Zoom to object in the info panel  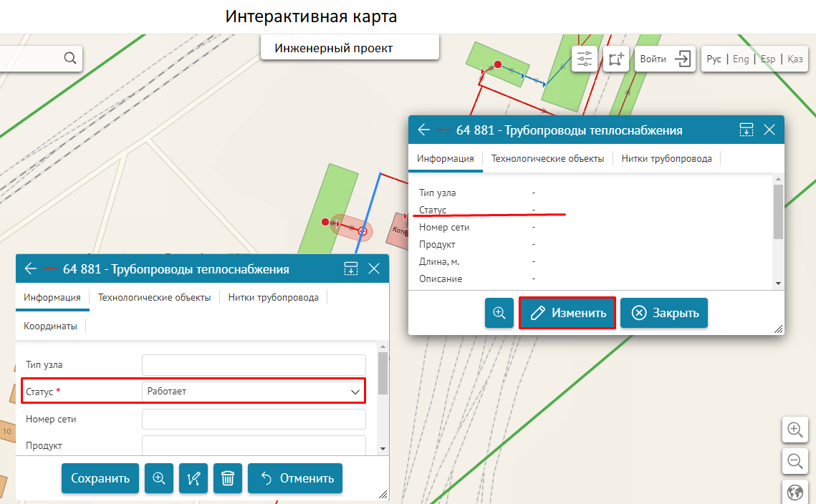[x=499, y=313]
